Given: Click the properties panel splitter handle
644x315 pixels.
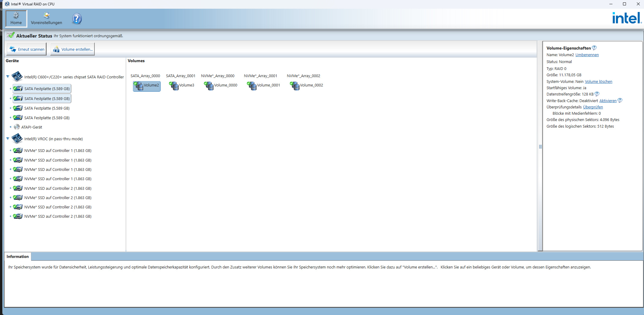Looking at the screenshot, I should click(x=540, y=147).
